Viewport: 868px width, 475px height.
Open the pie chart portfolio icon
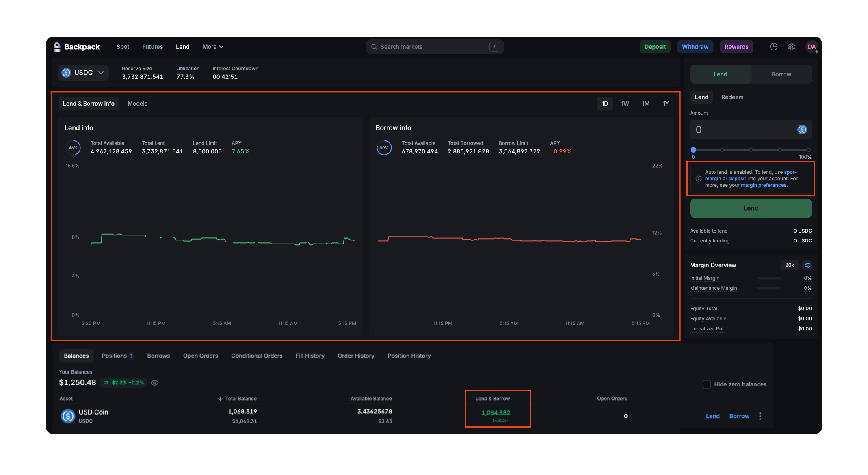click(773, 46)
